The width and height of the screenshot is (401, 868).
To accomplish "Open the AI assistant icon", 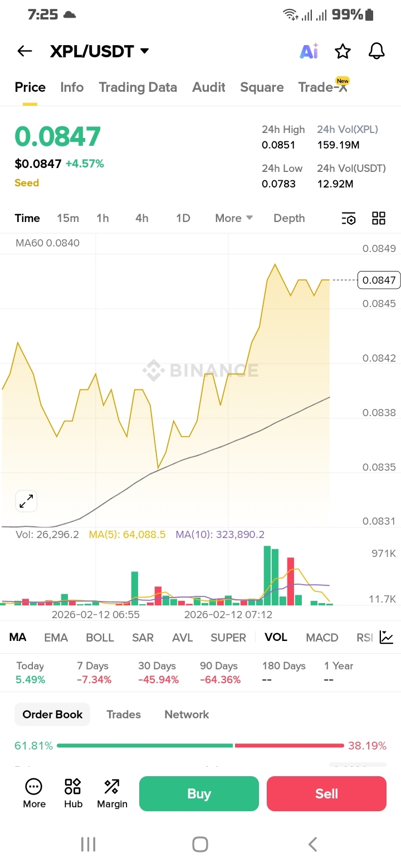I will point(309,51).
